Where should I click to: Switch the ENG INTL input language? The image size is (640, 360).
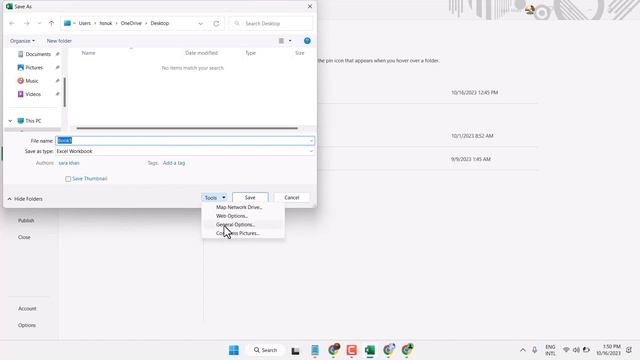(550, 350)
